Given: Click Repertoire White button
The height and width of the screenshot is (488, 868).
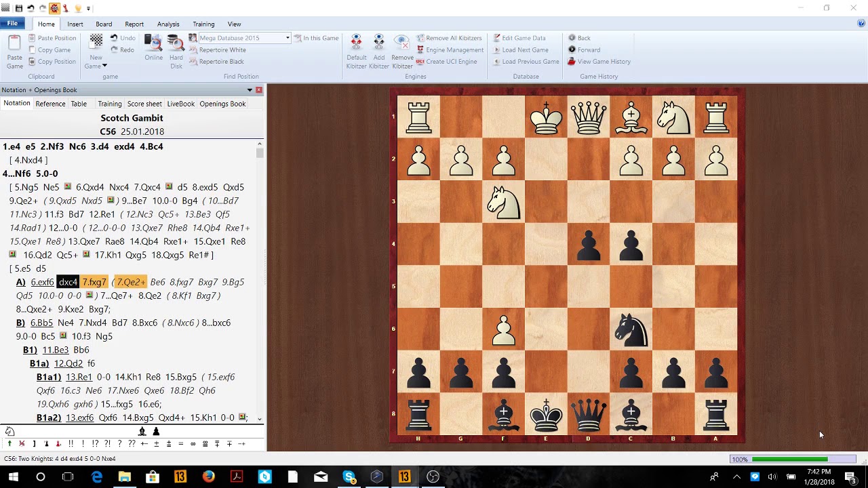Looking at the screenshot, I should [x=218, y=49].
